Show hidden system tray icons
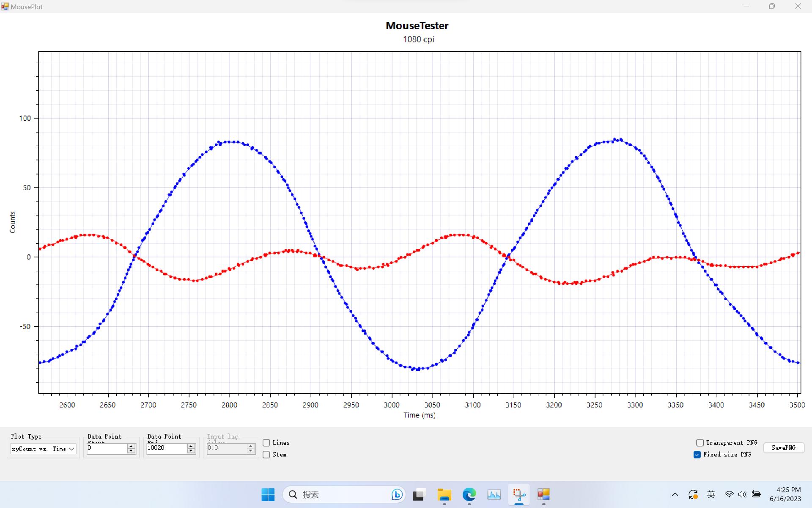 tap(675, 494)
